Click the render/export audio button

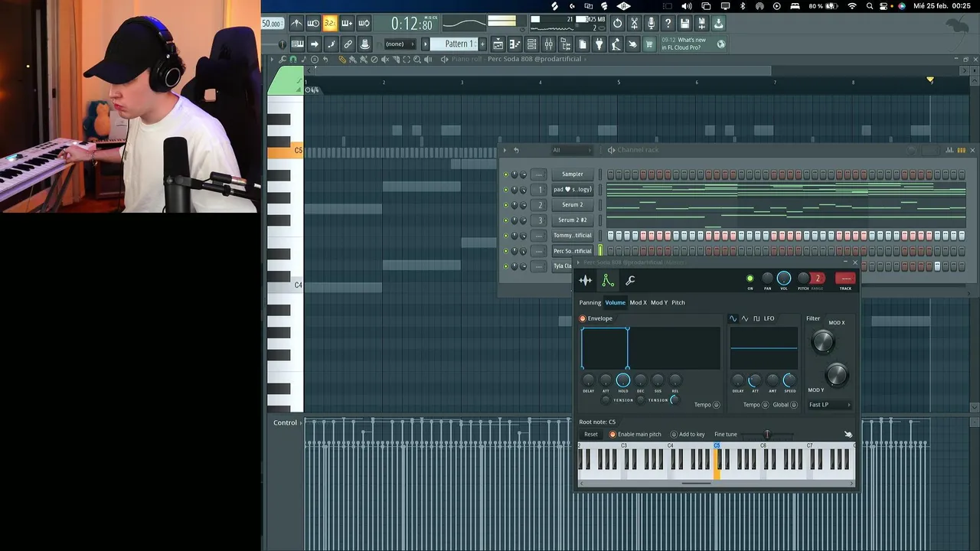701,24
